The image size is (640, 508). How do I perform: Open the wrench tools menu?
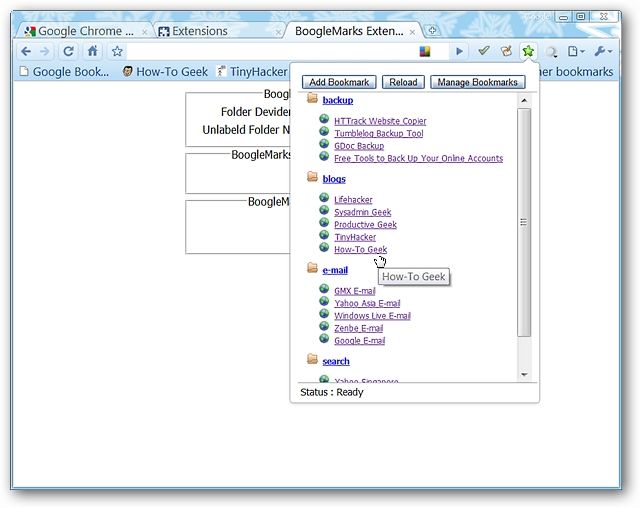click(x=602, y=51)
